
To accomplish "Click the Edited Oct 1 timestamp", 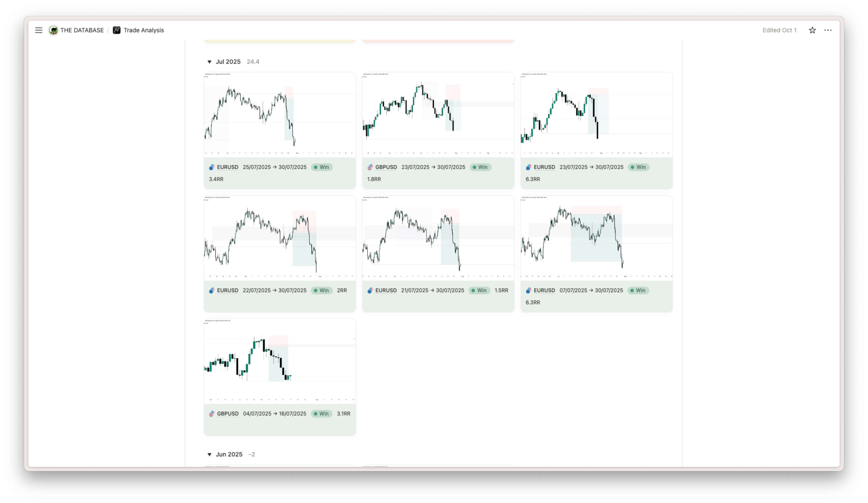I will coord(779,30).
